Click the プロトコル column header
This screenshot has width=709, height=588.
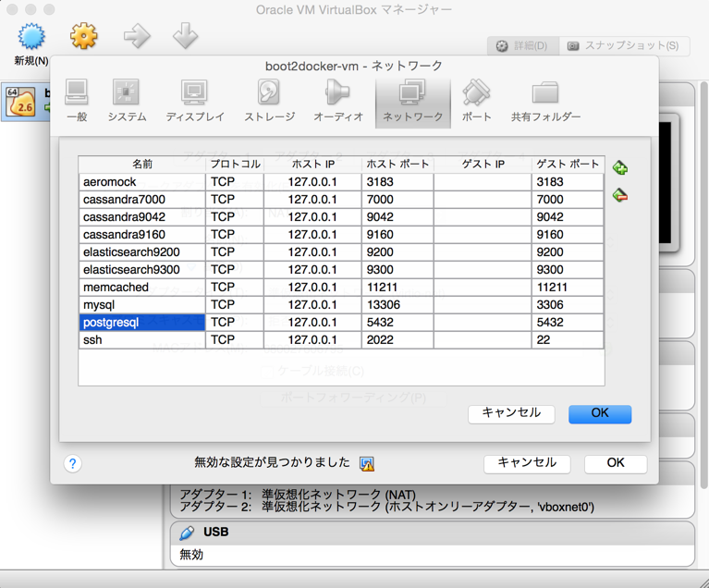tap(235, 165)
